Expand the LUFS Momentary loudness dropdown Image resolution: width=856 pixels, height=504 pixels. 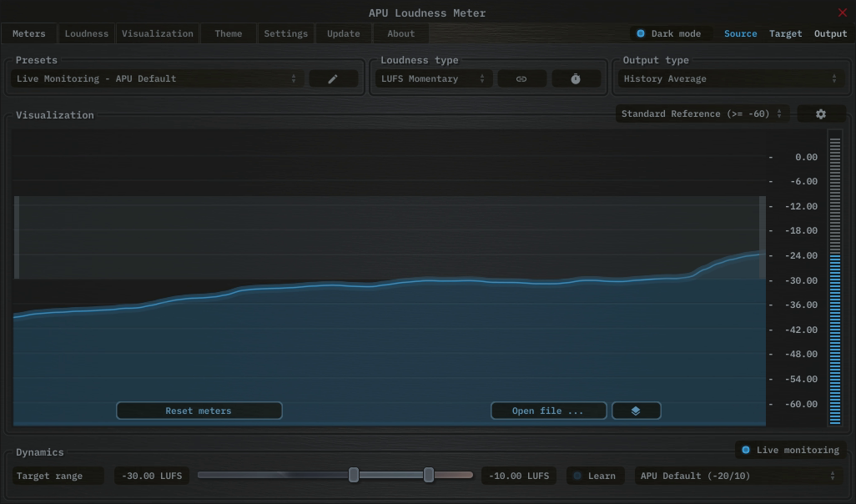pos(433,78)
